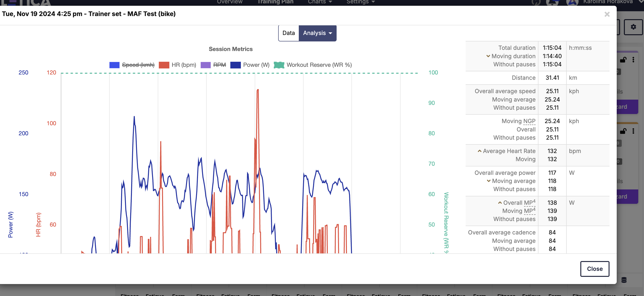Click the Overall average cadence label

[502, 232]
